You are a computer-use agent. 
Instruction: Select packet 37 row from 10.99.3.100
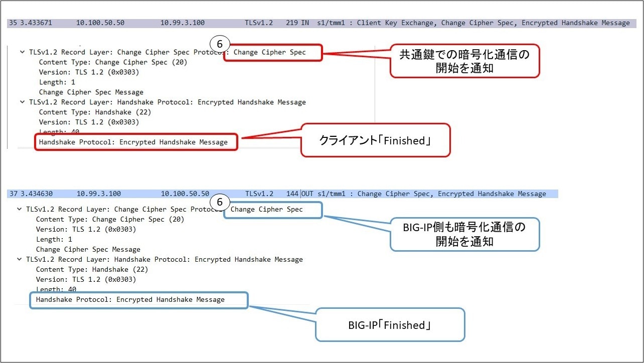(x=281, y=194)
